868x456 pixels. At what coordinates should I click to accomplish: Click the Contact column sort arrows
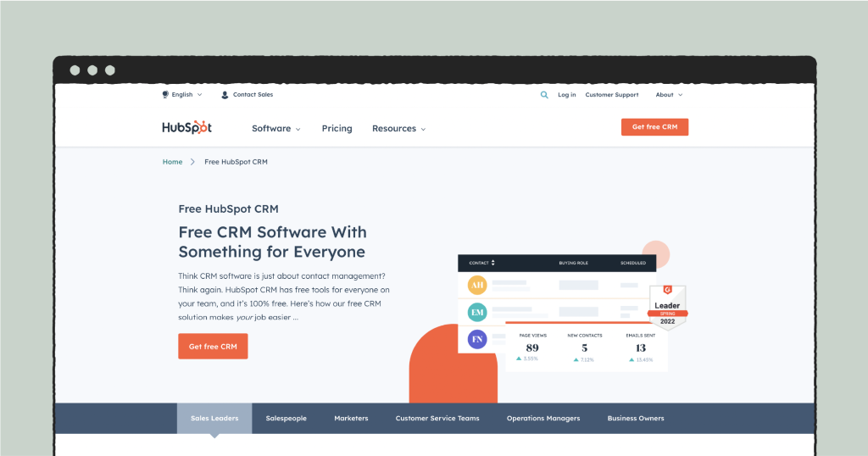click(x=492, y=263)
